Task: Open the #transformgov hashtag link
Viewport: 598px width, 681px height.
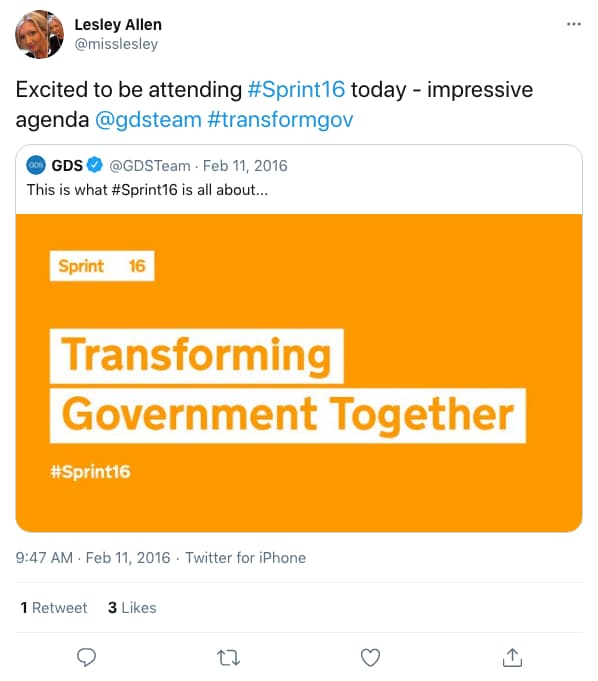Action: tap(280, 119)
